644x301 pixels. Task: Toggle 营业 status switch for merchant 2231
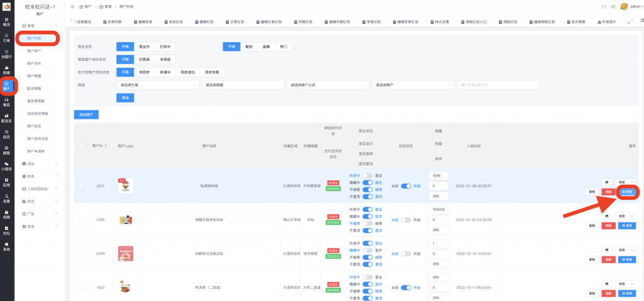(368, 175)
